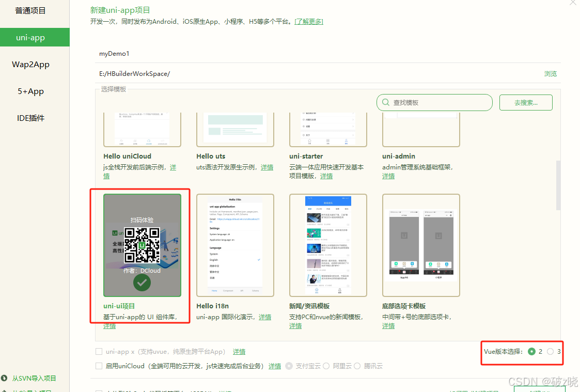Select the 普通项目 project type
Screen dimensions: 580x392
pos(30,11)
